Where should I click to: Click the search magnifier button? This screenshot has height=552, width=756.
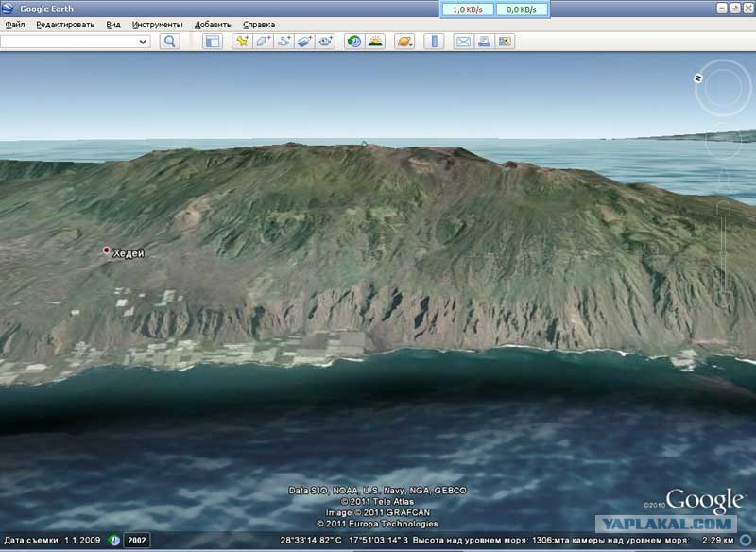(170, 42)
